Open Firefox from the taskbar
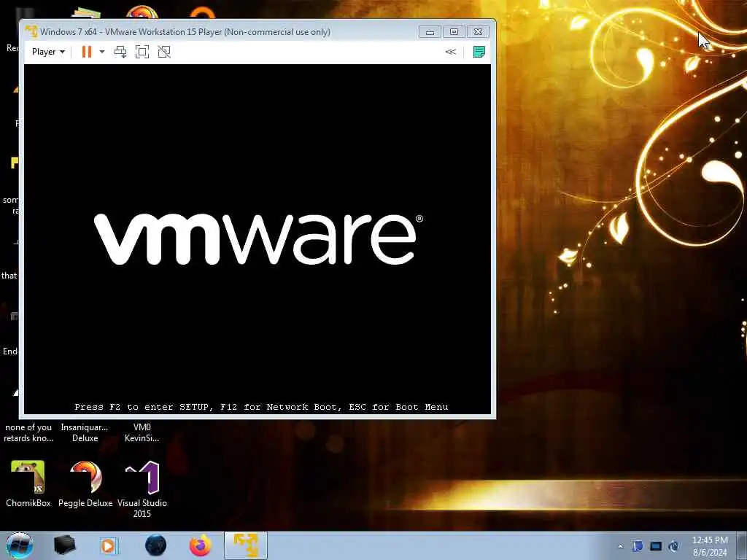The width and height of the screenshot is (747, 560). 201,545
